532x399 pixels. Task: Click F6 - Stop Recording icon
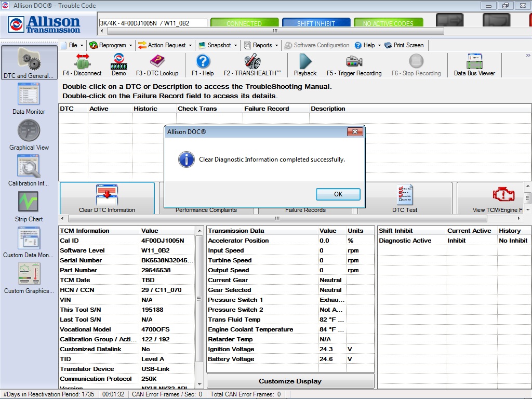click(416, 61)
